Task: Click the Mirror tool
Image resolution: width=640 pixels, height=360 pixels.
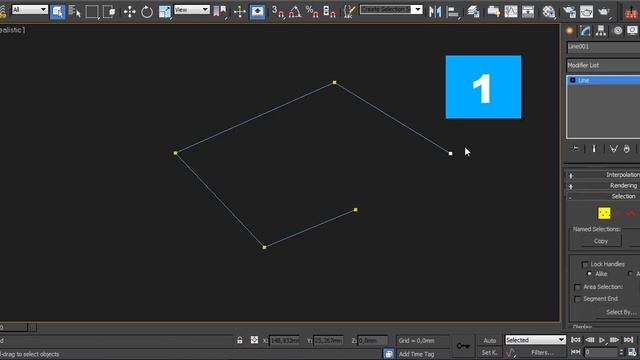Action: [435, 11]
